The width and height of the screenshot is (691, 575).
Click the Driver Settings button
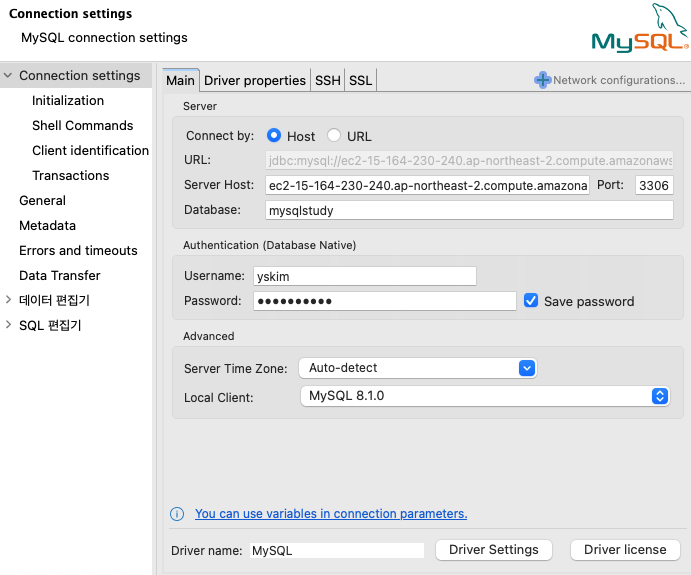point(494,550)
